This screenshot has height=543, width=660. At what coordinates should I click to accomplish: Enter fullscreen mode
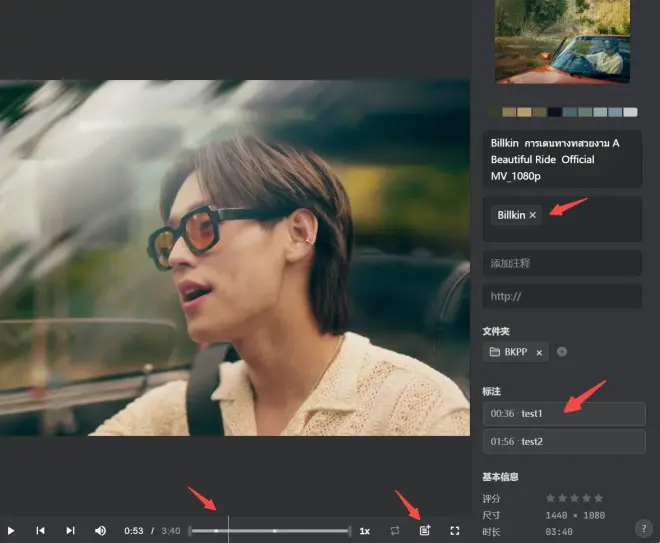click(x=455, y=531)
